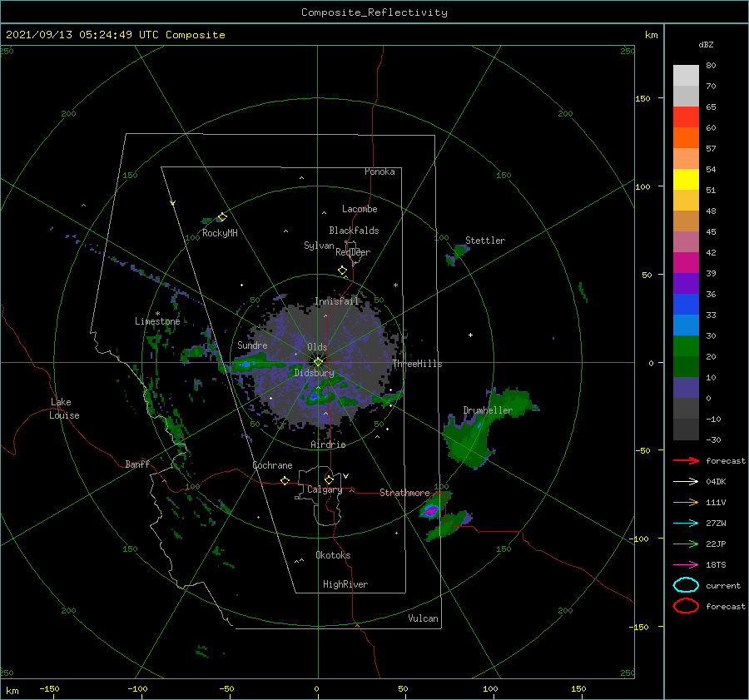Viewport: 749px width, 700px height.
Task: Click the Sundre label
Action: pyautogui.click(x=252, y=345)
